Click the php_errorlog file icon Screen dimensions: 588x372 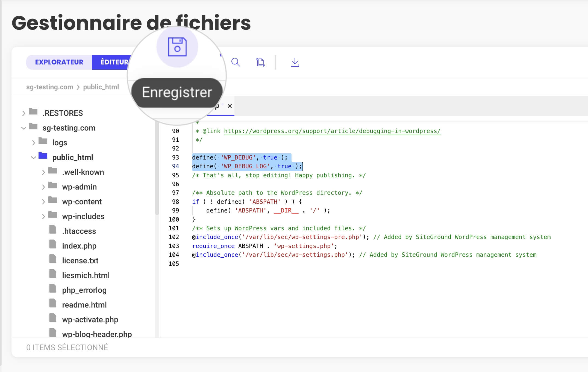click(x=53, y=288)
